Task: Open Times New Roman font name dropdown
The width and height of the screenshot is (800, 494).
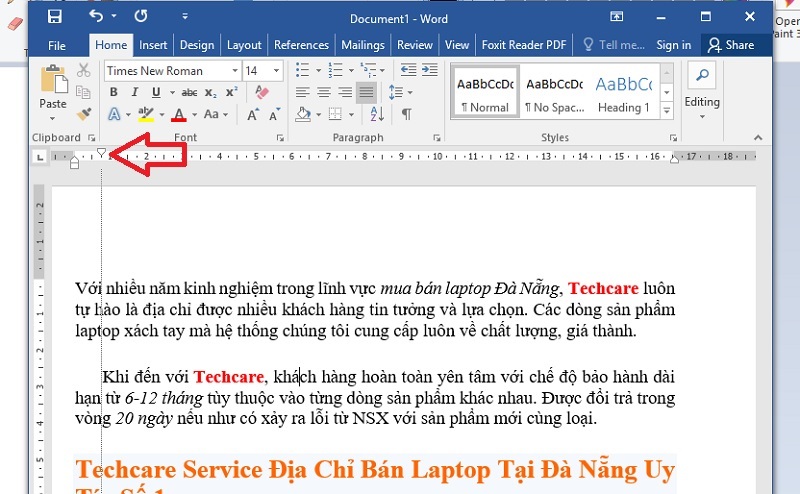Action: 235,70
